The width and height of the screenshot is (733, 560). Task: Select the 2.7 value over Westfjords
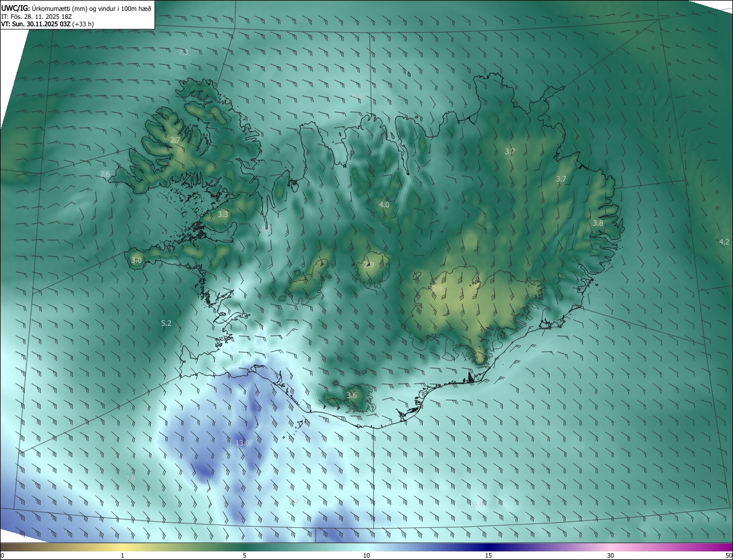(175, 140)
